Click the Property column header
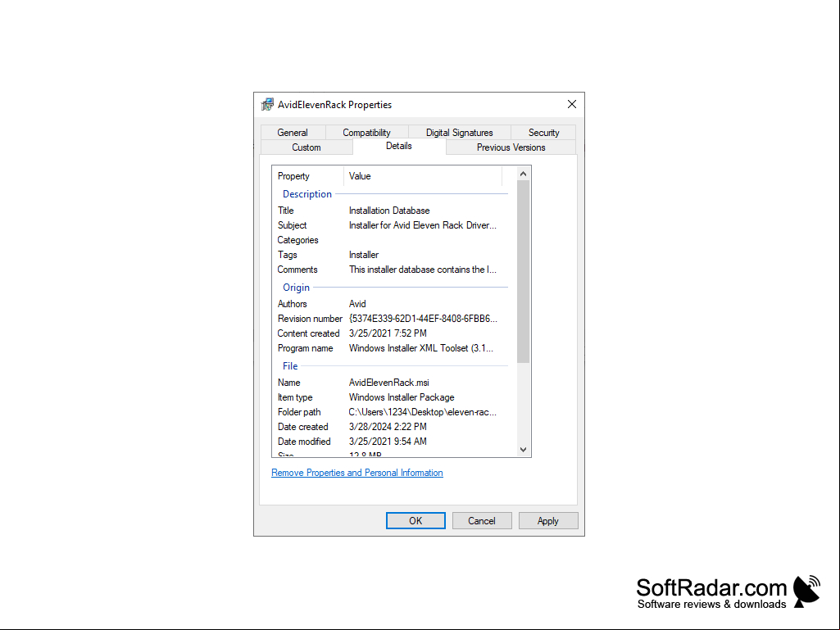 coord(307,175)
